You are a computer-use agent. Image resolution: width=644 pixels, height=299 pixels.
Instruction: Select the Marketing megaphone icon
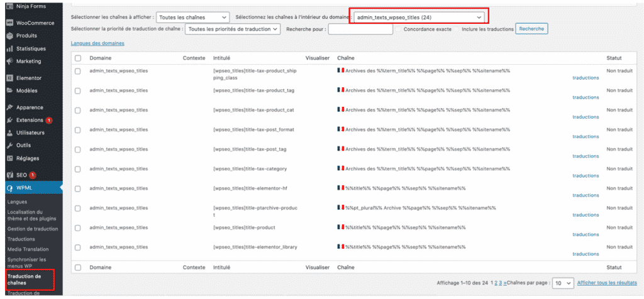(x=9, y=62)
